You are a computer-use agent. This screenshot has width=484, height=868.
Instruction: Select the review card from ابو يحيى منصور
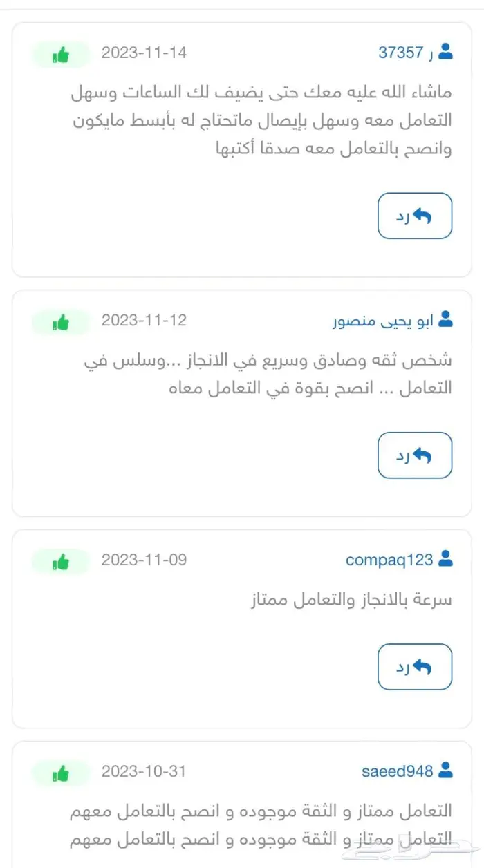tap(242, 401)
